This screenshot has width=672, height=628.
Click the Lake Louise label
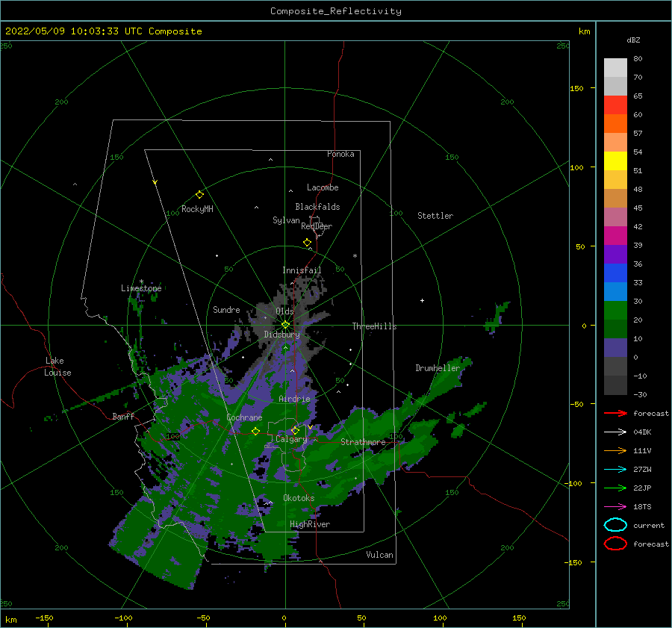pos(57,367)
